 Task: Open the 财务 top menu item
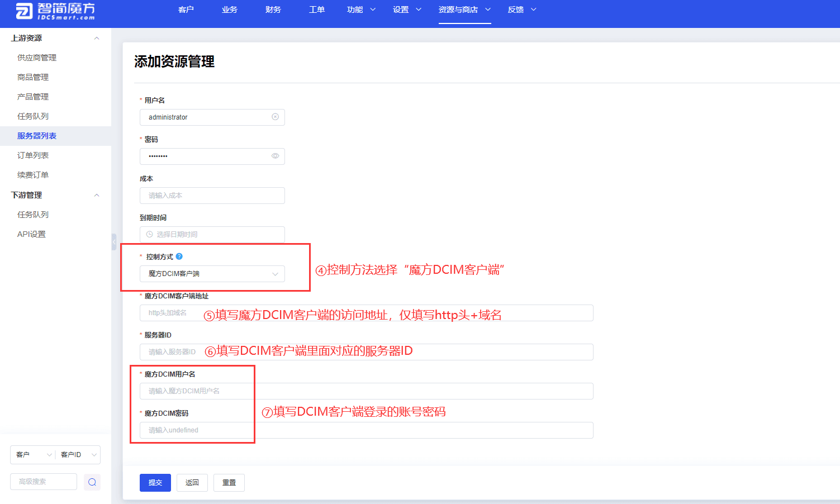tap(273, 9)
